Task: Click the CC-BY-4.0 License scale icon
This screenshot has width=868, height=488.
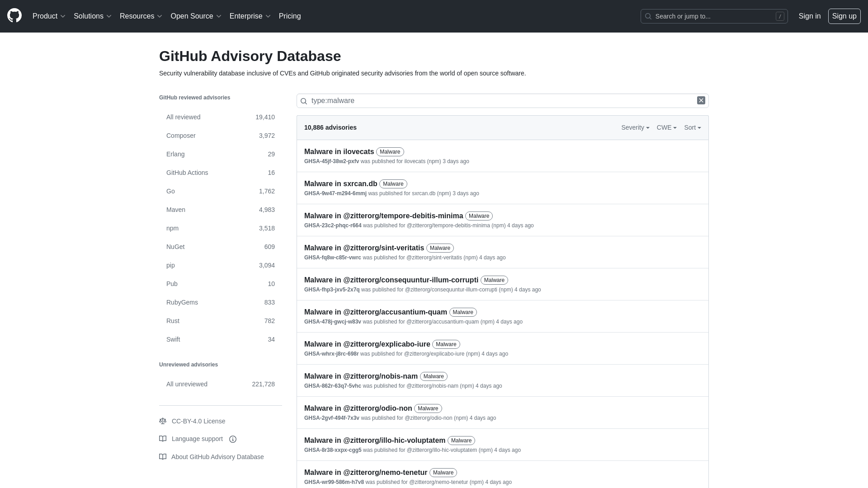Action: pos(163,421)
